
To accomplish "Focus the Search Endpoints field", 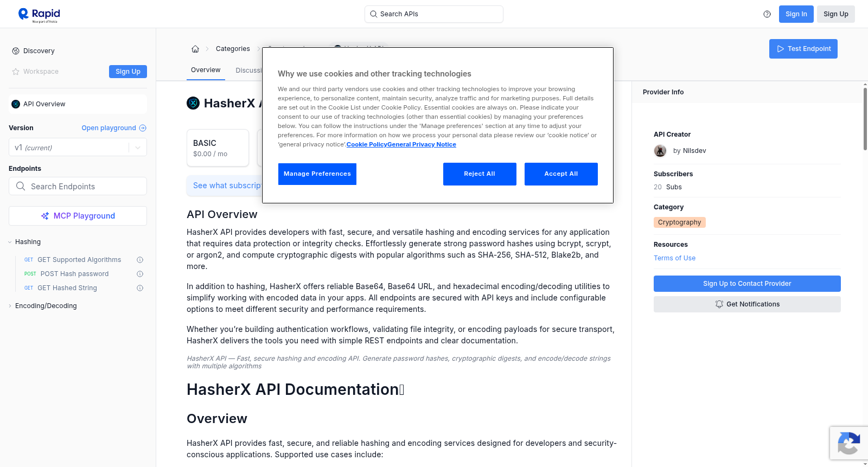I will click(x=78, y=186).
